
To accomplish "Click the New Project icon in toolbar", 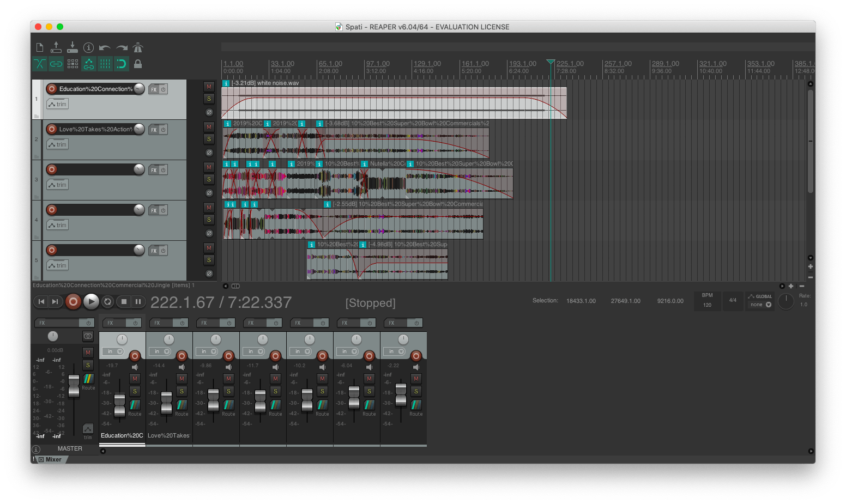I will point(40,47).
